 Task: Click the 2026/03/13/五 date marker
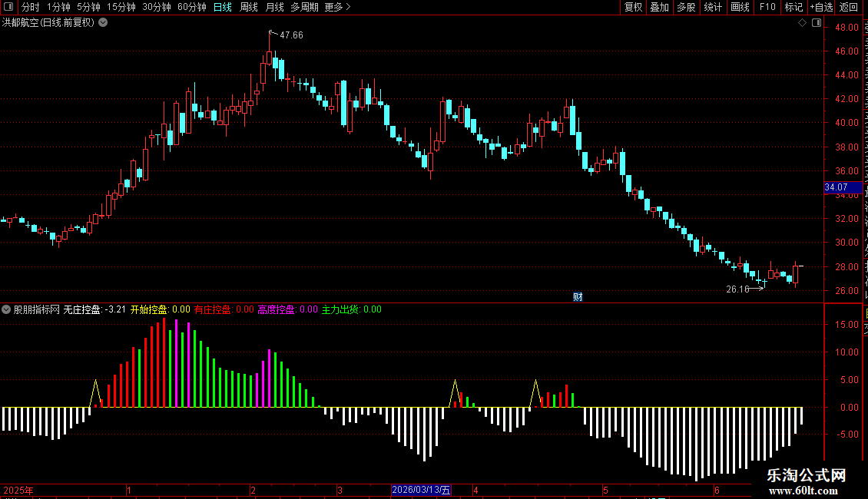tap(421, 490)
